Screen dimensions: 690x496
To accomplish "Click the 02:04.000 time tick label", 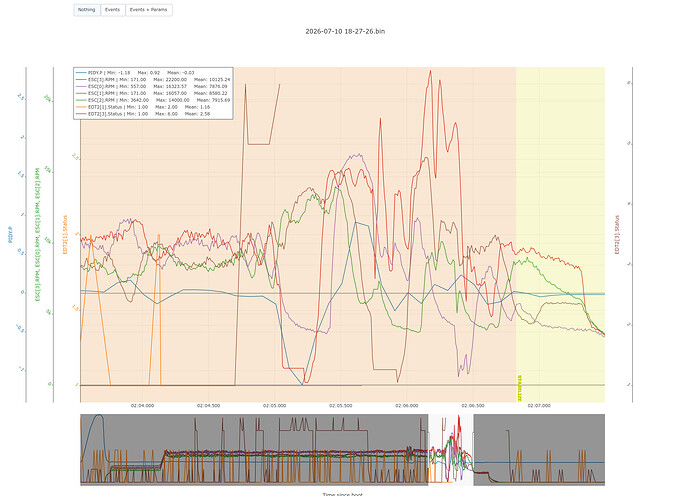I will [x=142, y=406].
